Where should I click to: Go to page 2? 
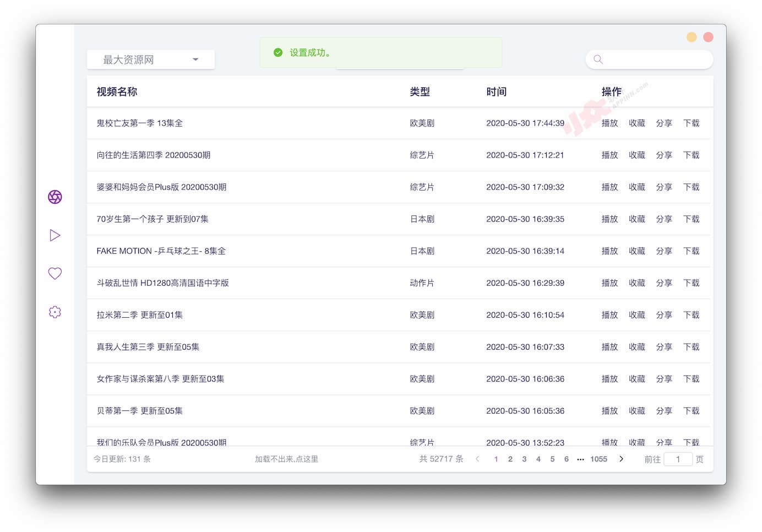[x=510, y=459]
